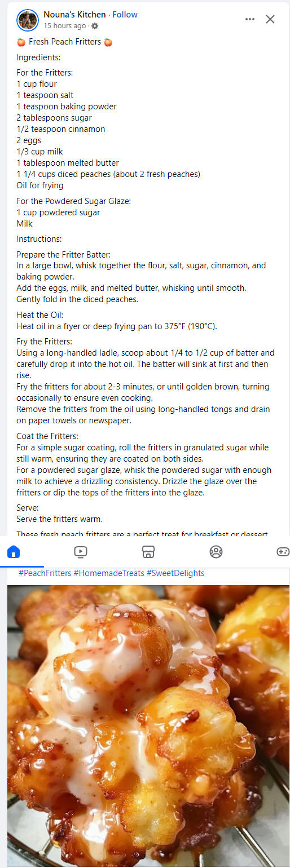Open the Home tab icon
Viewport: 290px width, 868px height.
14,552
